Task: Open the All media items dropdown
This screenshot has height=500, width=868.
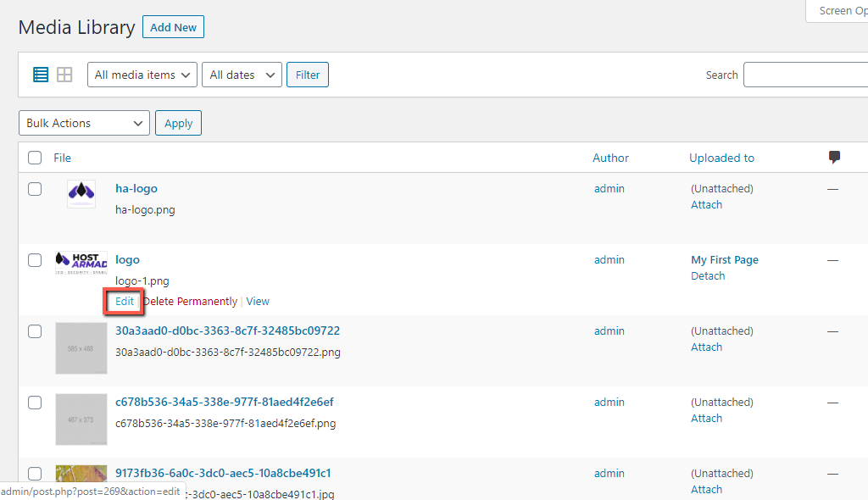Action: (142, 75)
